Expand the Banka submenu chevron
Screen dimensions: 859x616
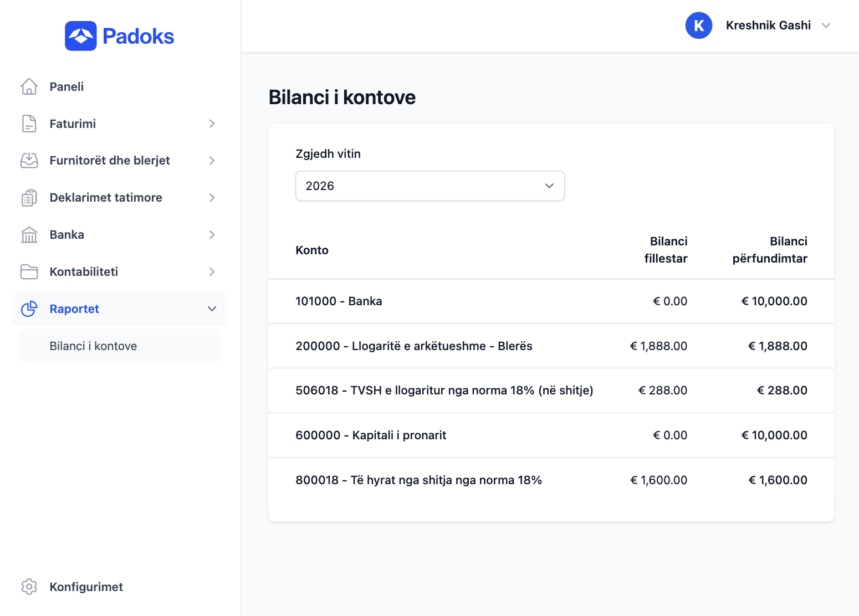[212, 235]
